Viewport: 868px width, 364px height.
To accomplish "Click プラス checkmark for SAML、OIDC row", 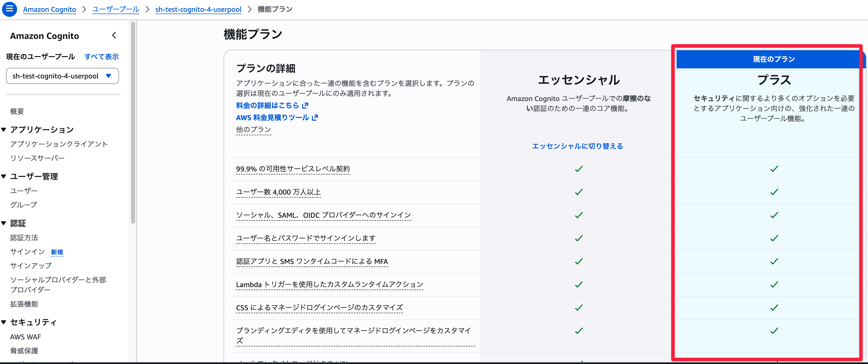I will (774, 215).
